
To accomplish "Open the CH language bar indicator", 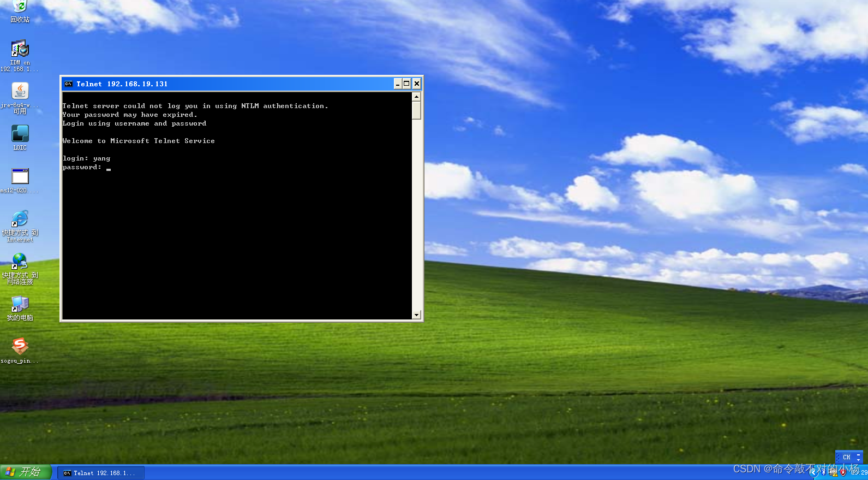I will (x=847, y=457).
